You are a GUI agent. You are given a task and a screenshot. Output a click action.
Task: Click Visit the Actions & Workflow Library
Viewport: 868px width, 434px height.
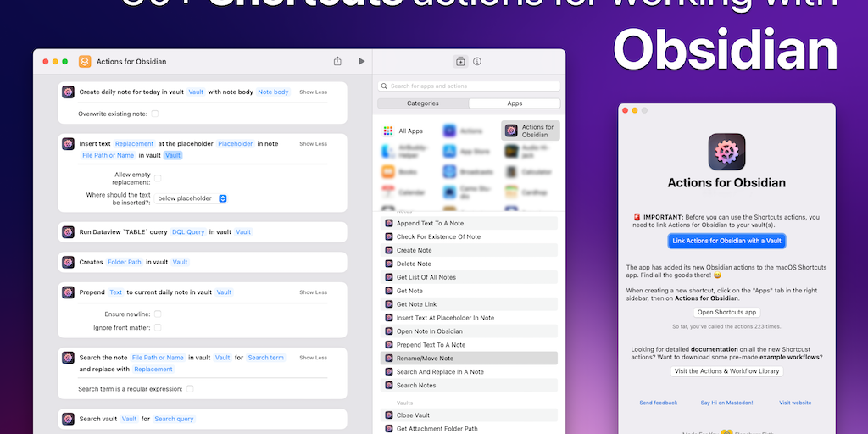tap(726, 371)
